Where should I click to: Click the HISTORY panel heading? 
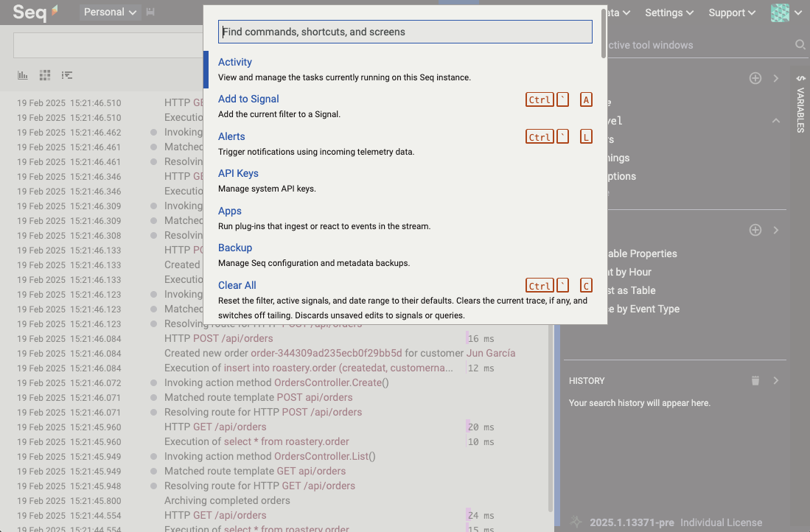tap(587, 381)
